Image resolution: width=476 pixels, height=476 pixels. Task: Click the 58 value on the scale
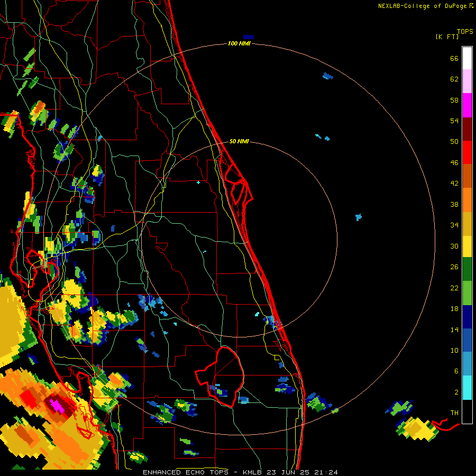[x=454, y=100]
